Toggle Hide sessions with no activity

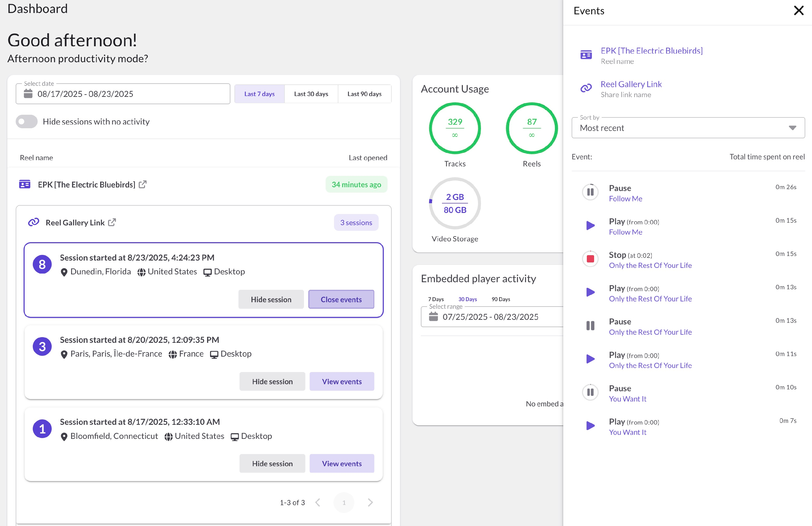(27, 122)
